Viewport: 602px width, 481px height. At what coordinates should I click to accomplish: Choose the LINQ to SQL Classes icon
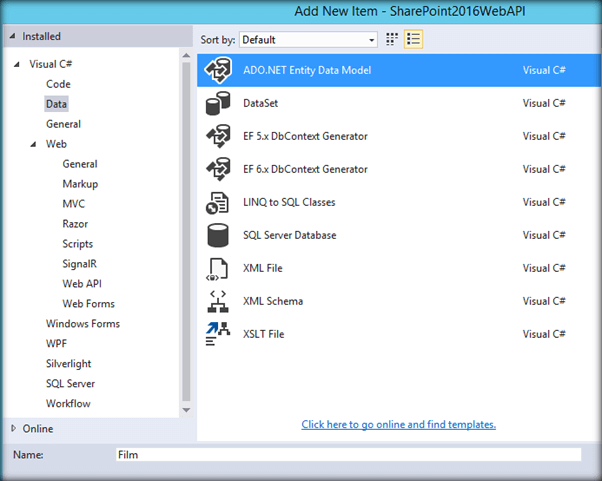218,202
